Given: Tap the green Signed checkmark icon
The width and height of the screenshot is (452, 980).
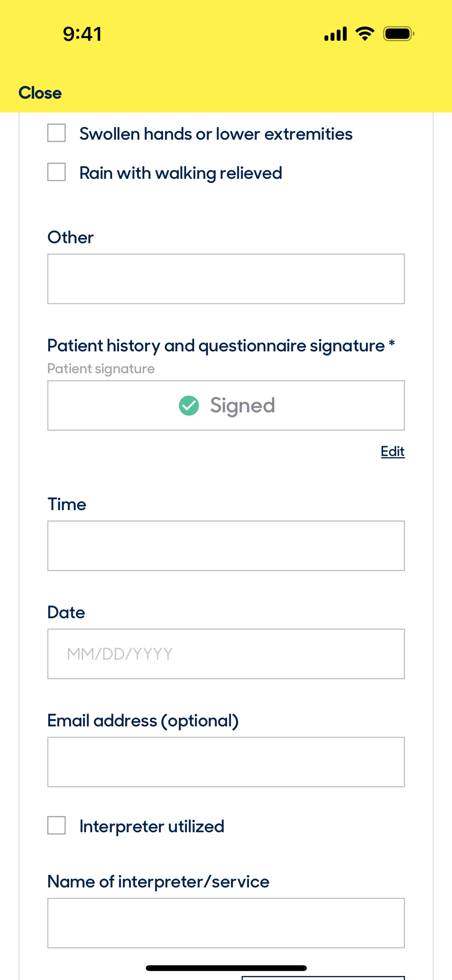Looking at the screenshot, I should 189,405.
